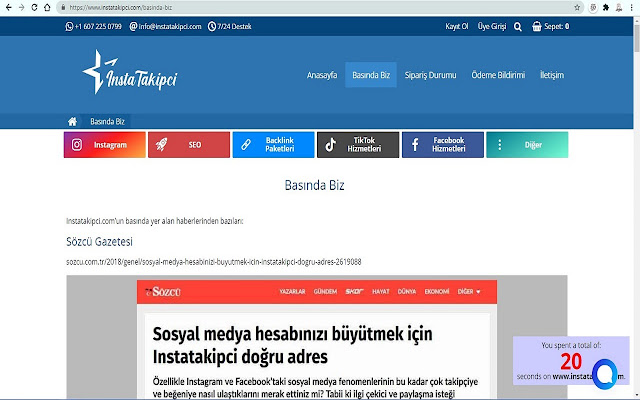The image size is (640, 400).
Task: Click the site search magnifier icon
Action: pos(518,27)
